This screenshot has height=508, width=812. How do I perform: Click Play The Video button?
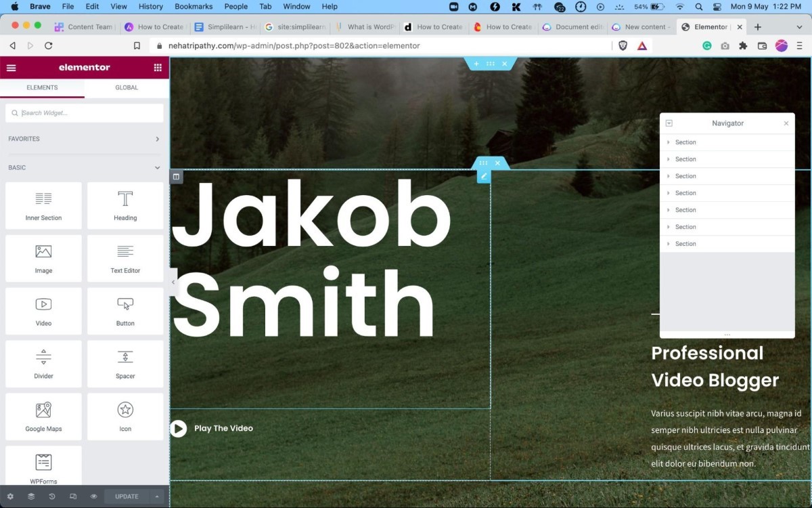point(212,428)
